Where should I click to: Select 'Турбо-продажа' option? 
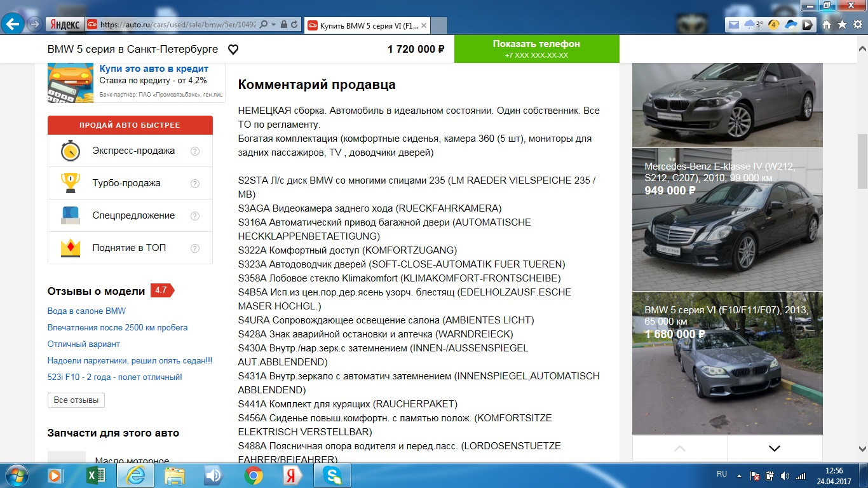[x=126, y=183]
